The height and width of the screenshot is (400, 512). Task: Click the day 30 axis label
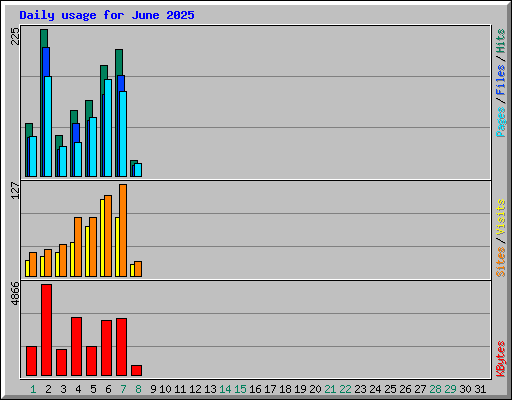click(x=465, y=389)
